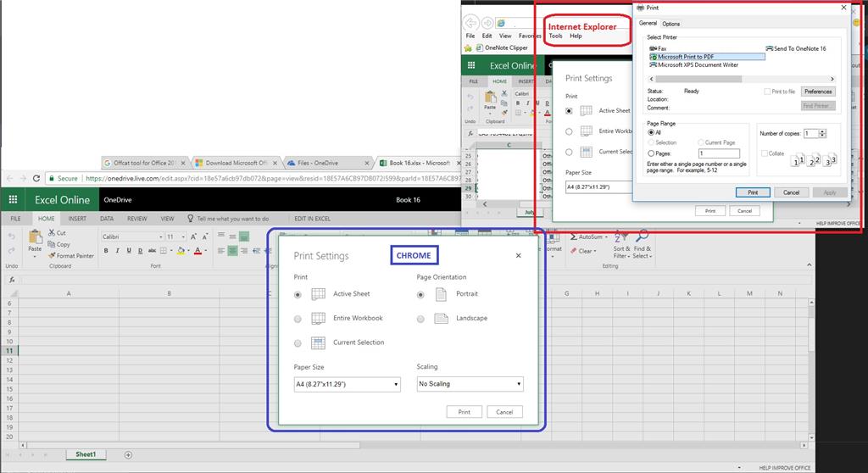The image size is (868, 473).
Task: Click Print button in Windows Print dialog
Action: [x=753, y=192]
